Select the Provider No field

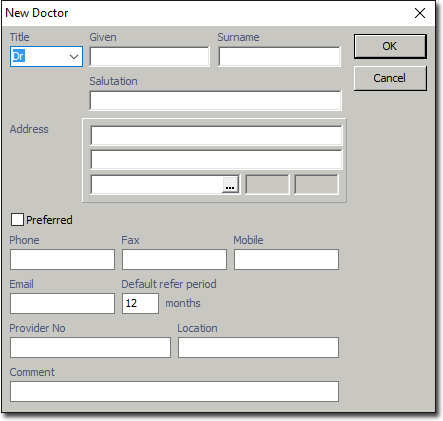tap(90, 347)
